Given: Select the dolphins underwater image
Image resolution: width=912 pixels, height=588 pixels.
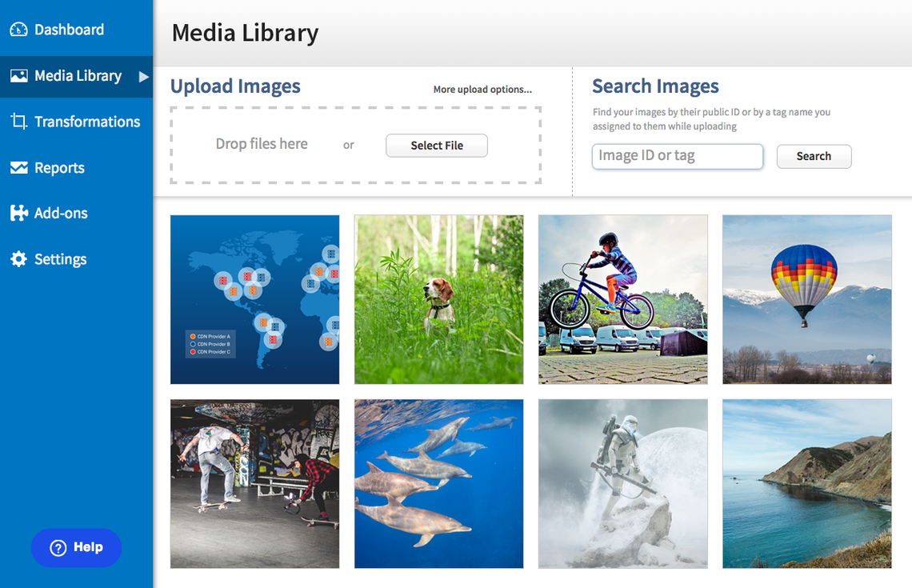Looking at the screenshot, I should (x=438, y=483).
